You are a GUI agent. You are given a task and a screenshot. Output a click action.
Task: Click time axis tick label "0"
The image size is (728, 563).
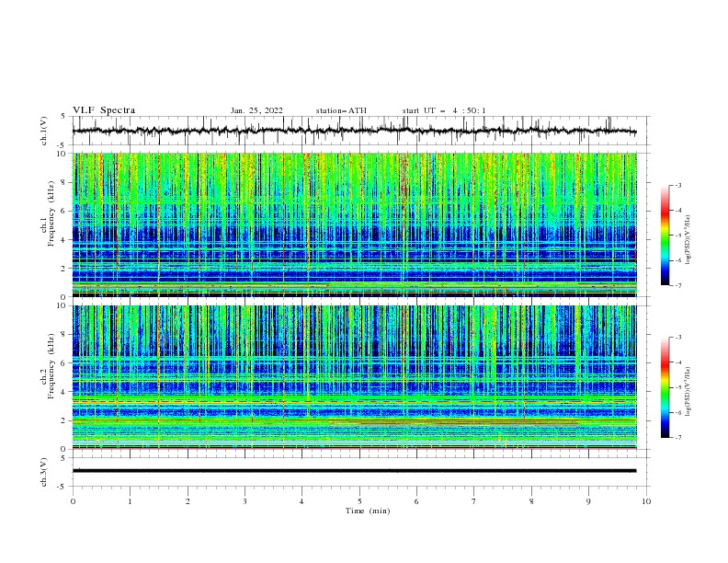pyautogui.click(x=73, y=501)
